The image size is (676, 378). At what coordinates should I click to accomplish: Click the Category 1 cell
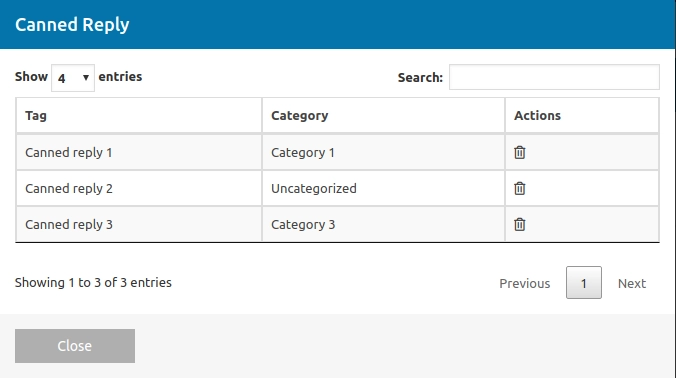383,153
